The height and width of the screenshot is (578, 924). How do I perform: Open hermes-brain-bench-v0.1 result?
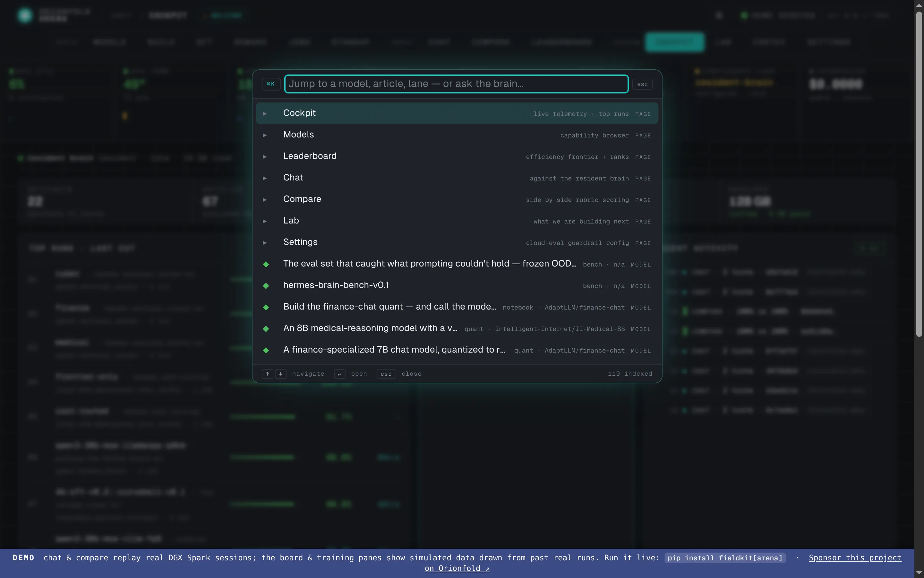point(457,285)
